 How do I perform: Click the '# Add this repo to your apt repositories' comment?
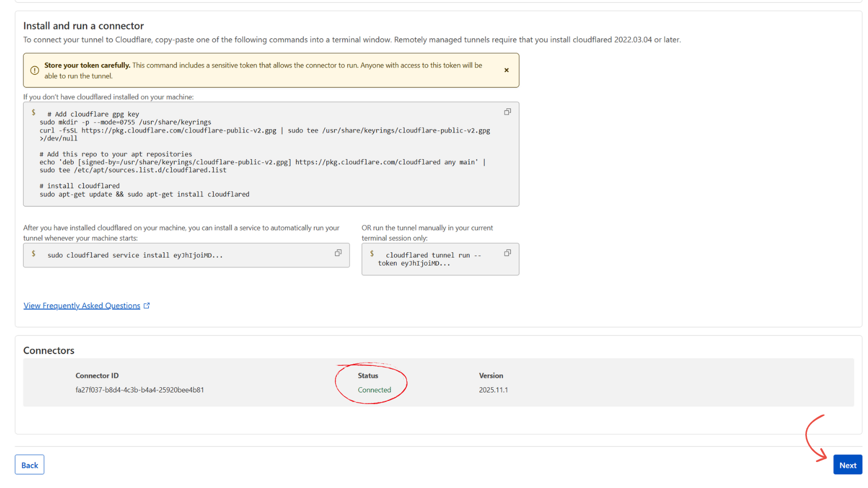[x=116, y=155]
